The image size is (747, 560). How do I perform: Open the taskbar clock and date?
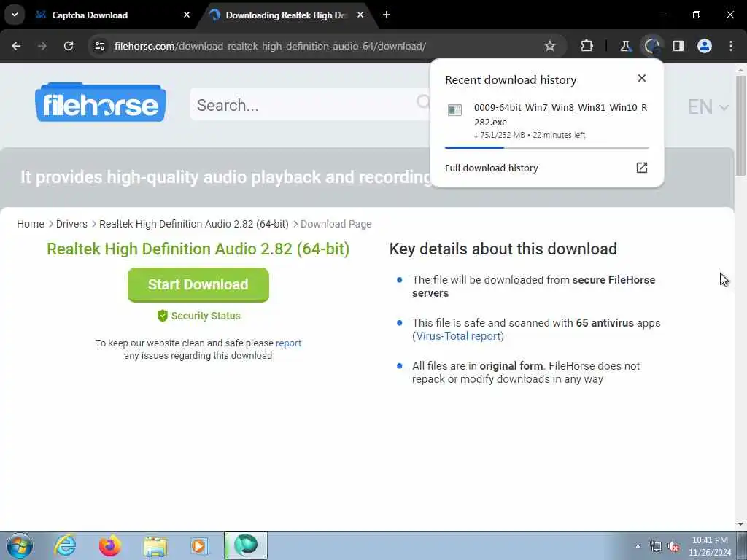[x=710, y=546]
